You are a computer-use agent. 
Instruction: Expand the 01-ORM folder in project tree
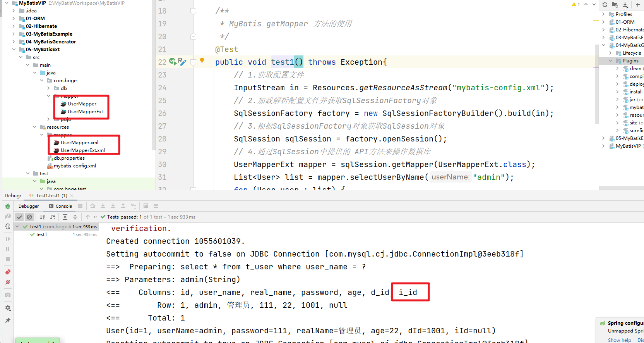pyautogui.click(x=14, y=19)
